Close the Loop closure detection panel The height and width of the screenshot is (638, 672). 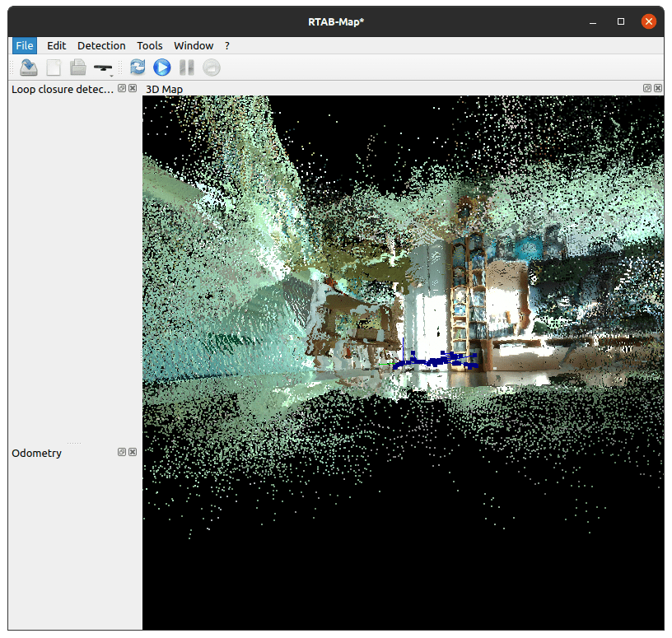133,88
